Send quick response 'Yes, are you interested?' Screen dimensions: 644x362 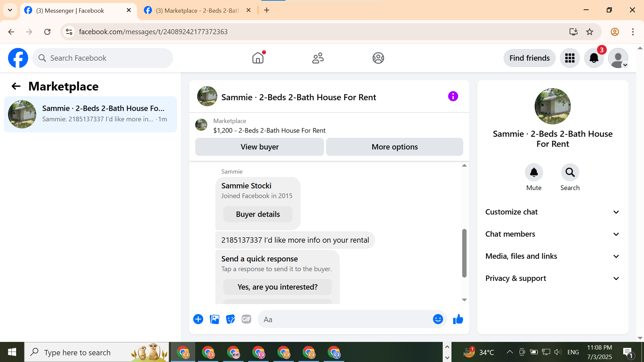click(x=277, y=287)
